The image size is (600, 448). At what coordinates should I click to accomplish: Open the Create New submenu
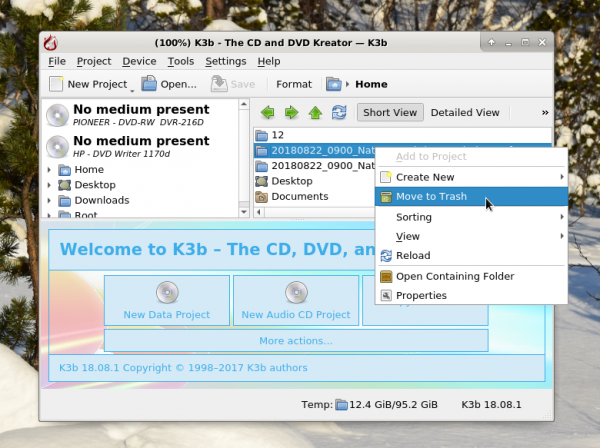point(471,177)
